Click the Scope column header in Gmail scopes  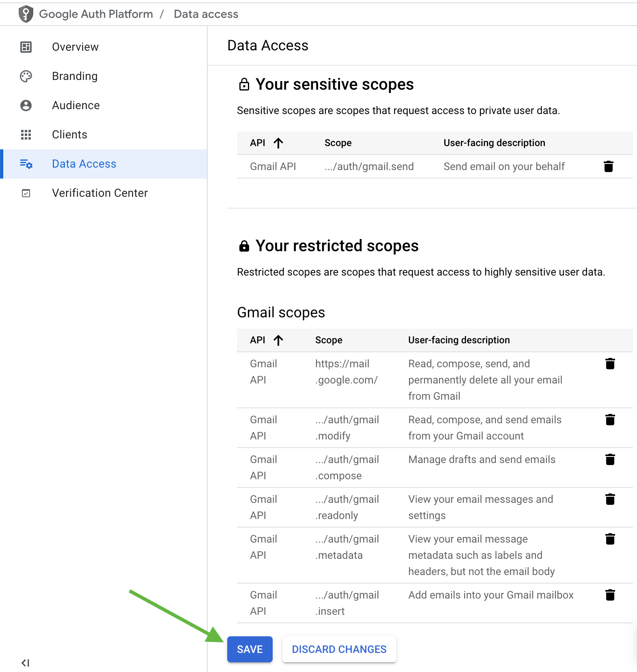329,340
